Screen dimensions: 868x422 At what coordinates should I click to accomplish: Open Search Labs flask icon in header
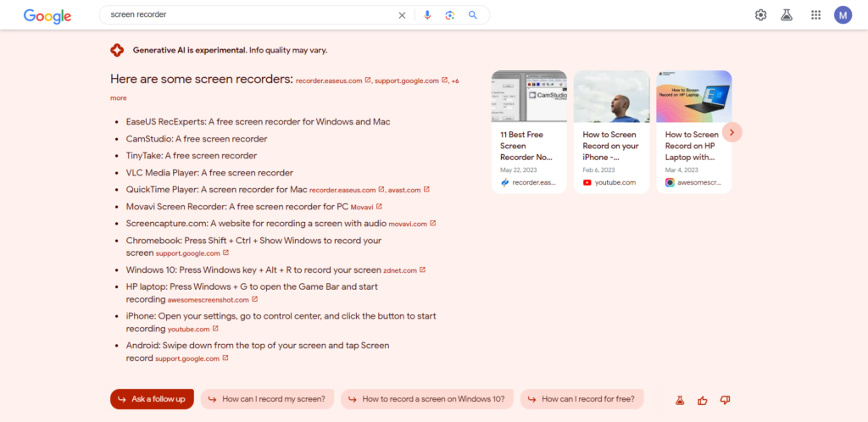click(x=787, y=15)
